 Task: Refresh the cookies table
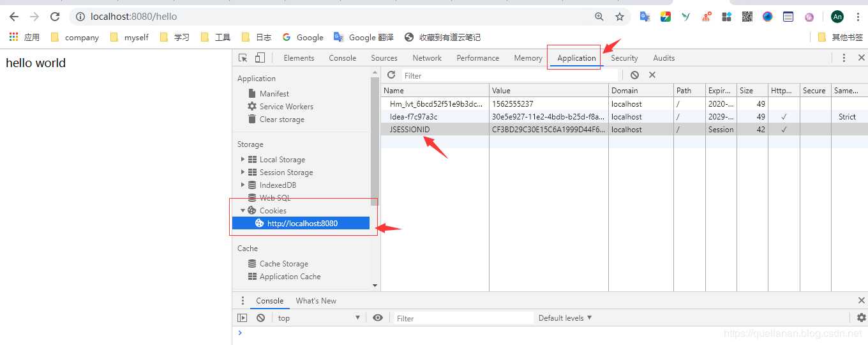(x=391, y=75)
